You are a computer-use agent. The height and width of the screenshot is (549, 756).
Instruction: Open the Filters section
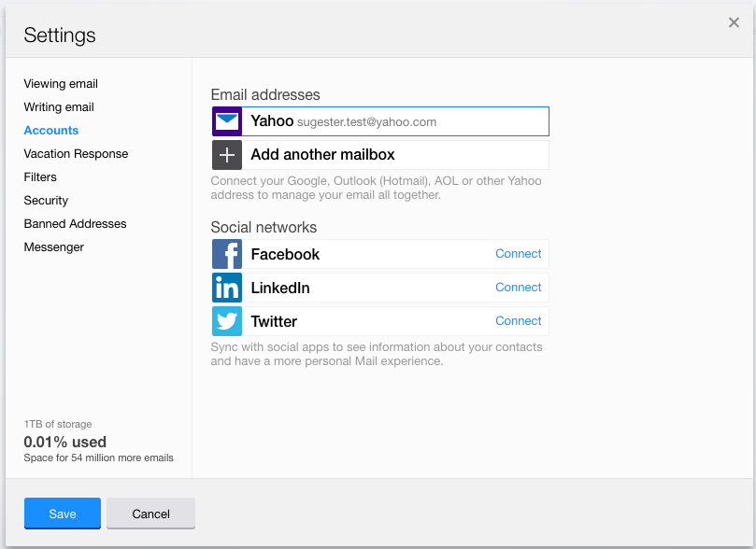coord(40,177)
